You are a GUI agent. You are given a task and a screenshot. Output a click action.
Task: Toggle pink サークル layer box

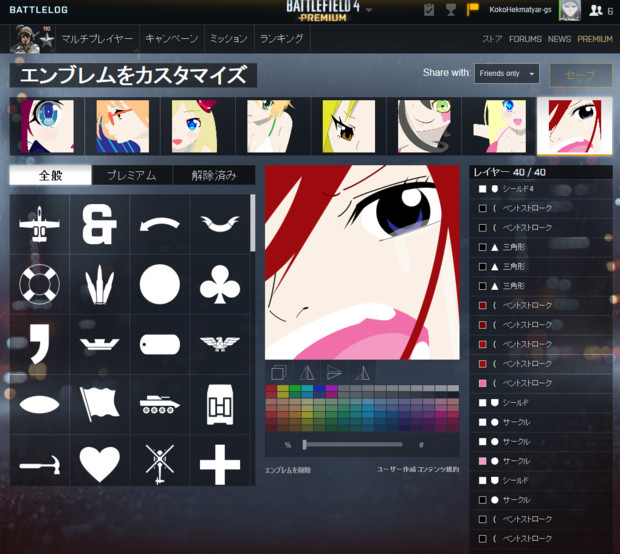coord(482,461)
